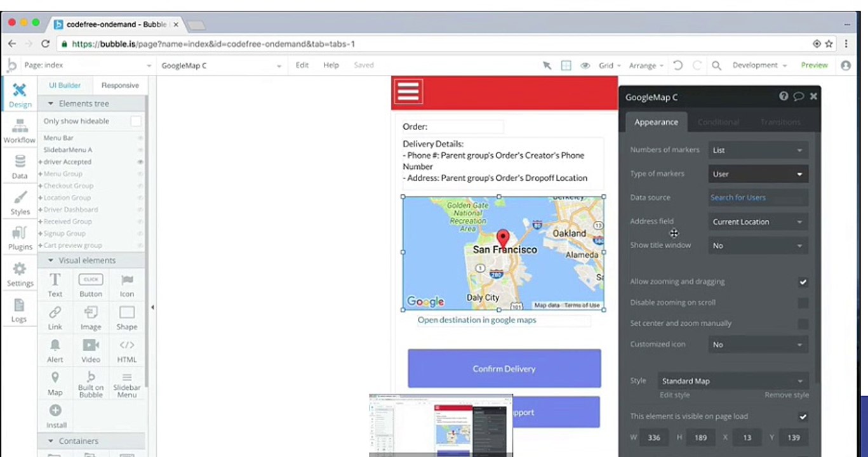The width and height of the screenshot is (868, 457).
Task: Toggle the borders grid icon in toolbar
Action: coord(566,65)
